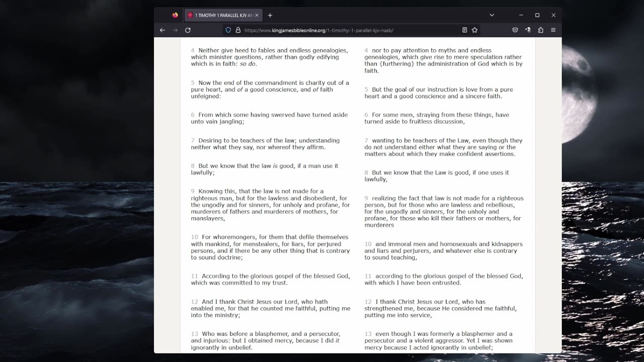Image resolution: width=644 pixels, height=362 pixels.
Task: Open the extensions puzzle menu
Action: click(x=540, y=30)
